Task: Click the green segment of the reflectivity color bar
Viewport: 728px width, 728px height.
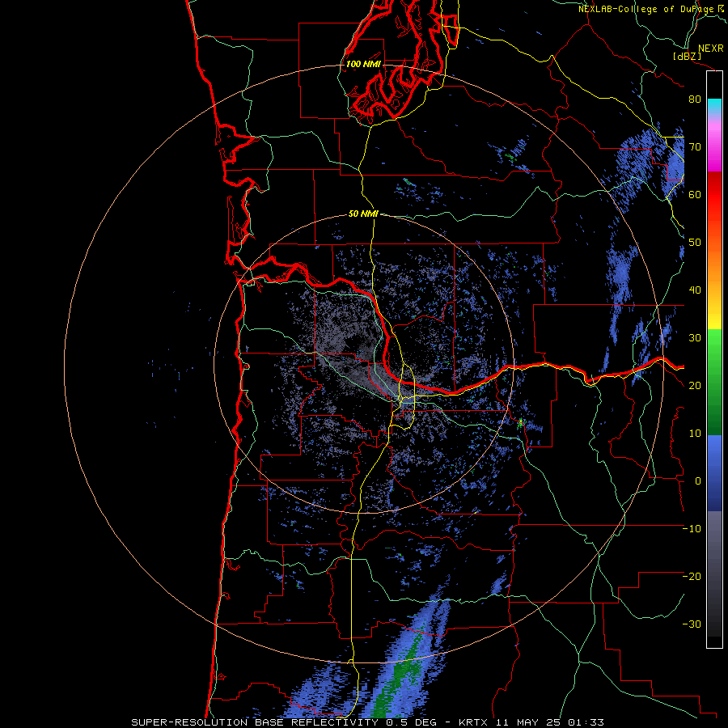Action: pos(714,382)
